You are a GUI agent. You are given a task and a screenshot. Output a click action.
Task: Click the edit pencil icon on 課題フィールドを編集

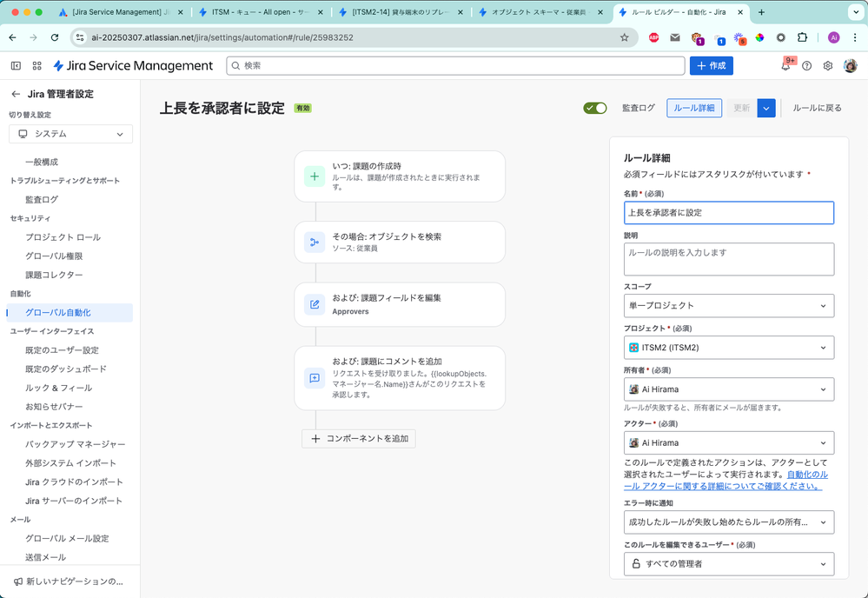coord(314,304)
